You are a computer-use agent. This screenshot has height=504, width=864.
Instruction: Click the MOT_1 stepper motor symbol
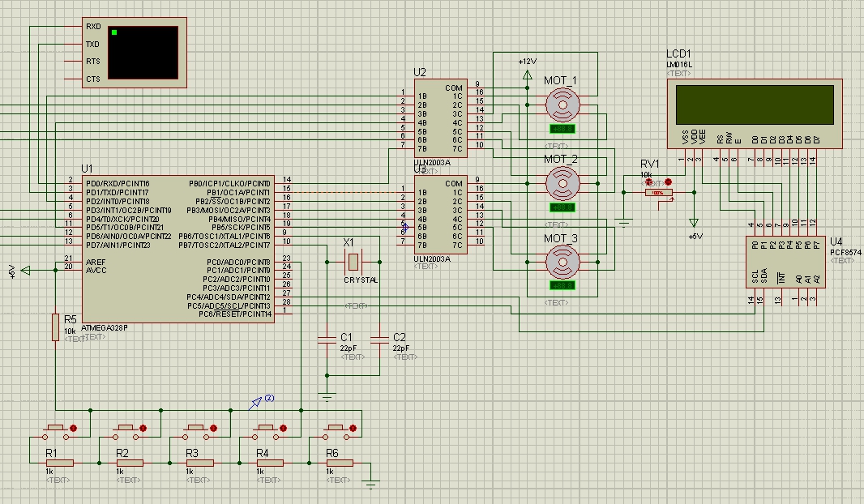pos(562,105)
